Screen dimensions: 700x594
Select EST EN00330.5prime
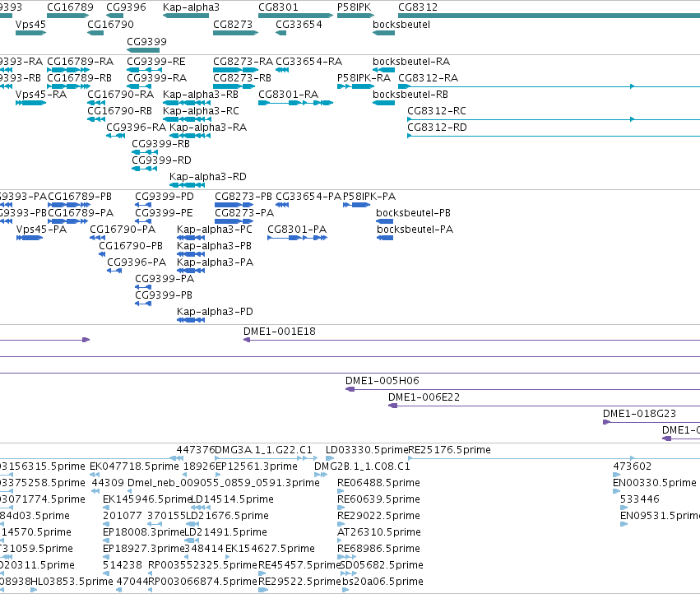(655, 483)
